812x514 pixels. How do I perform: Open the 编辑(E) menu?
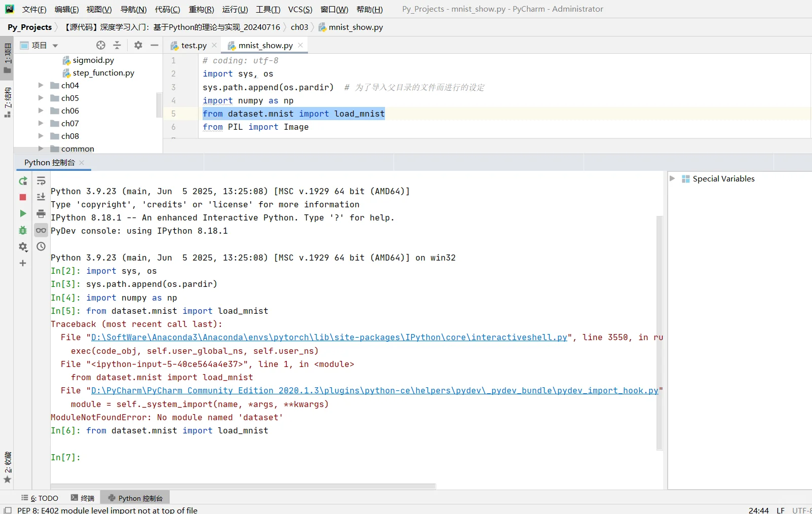pyautogui.click(x=67, y=9)
